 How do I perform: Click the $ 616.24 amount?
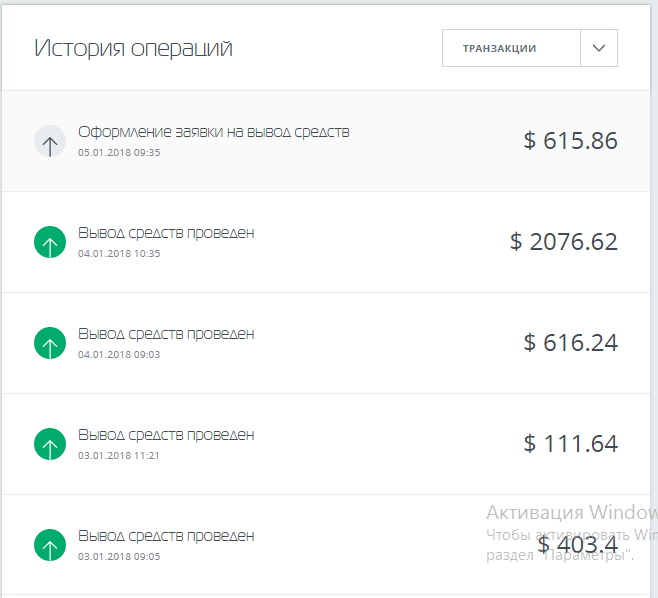570,343
